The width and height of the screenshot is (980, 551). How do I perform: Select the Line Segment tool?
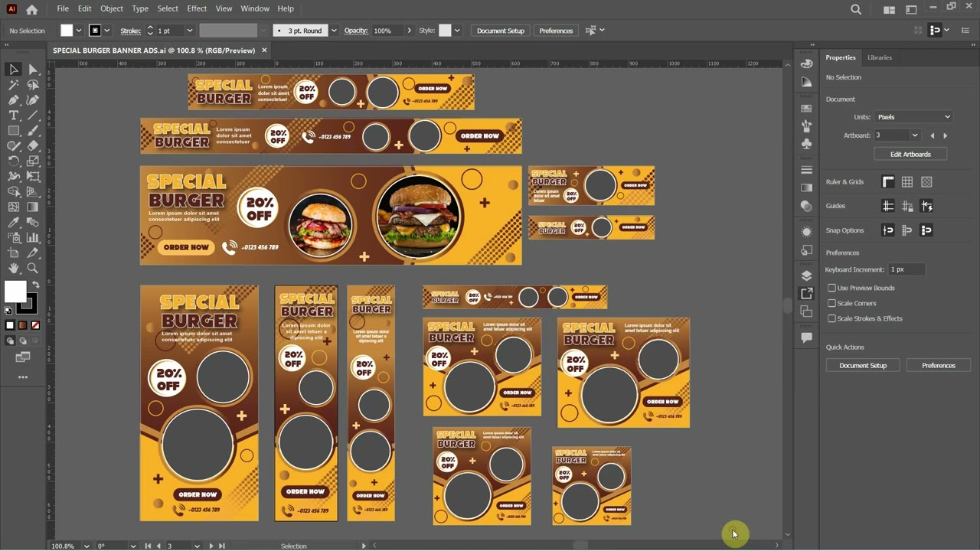(33, 115)
